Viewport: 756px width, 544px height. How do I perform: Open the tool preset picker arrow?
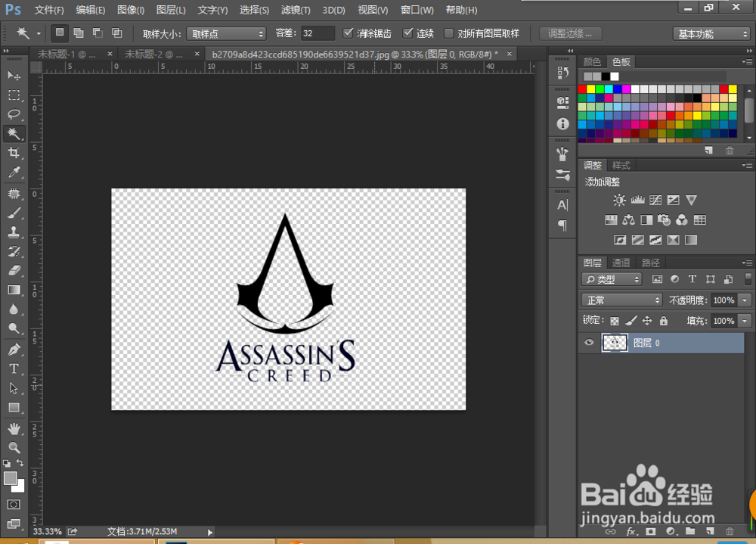[x=39, y=34]
